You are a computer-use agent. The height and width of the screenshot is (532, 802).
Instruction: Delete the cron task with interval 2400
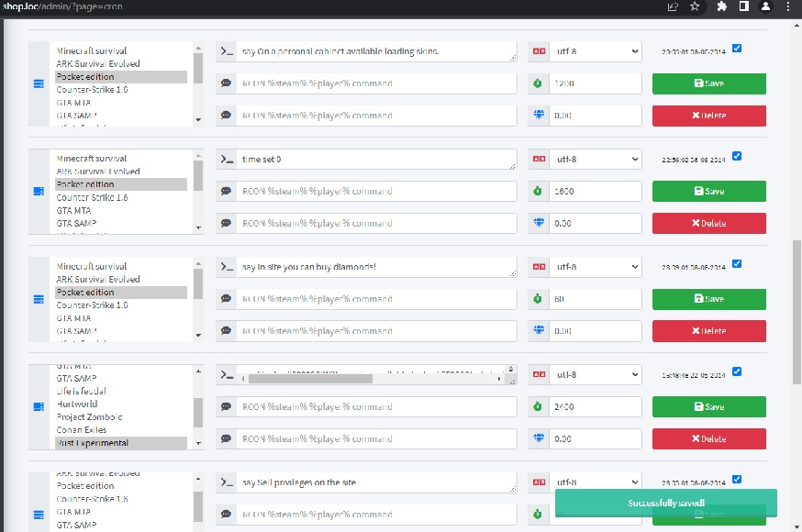(x=708, y=438)
